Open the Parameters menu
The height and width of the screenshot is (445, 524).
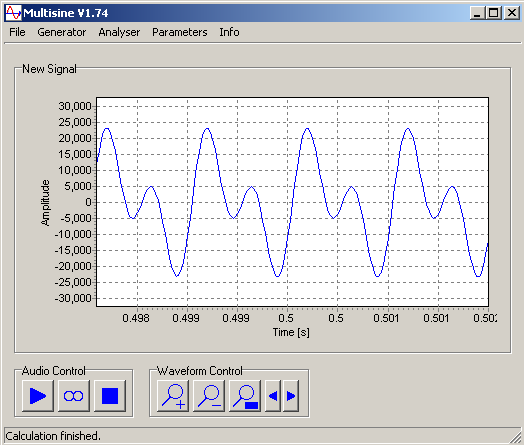tap(179, 32)
